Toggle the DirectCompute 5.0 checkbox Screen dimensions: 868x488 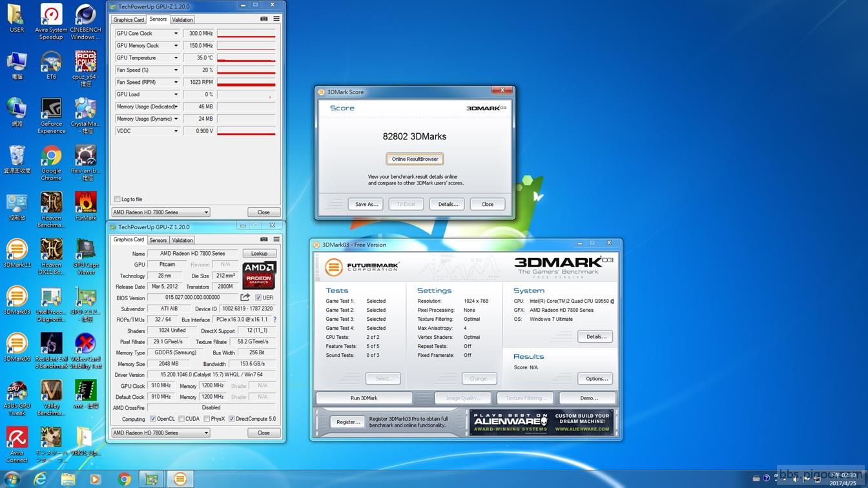[x=232, y=419]
